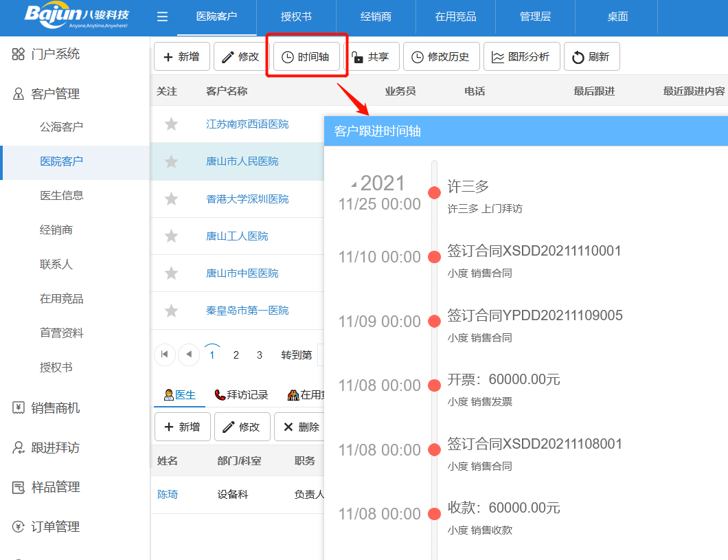Click the top 新增 add button

(x=181, y=57)
